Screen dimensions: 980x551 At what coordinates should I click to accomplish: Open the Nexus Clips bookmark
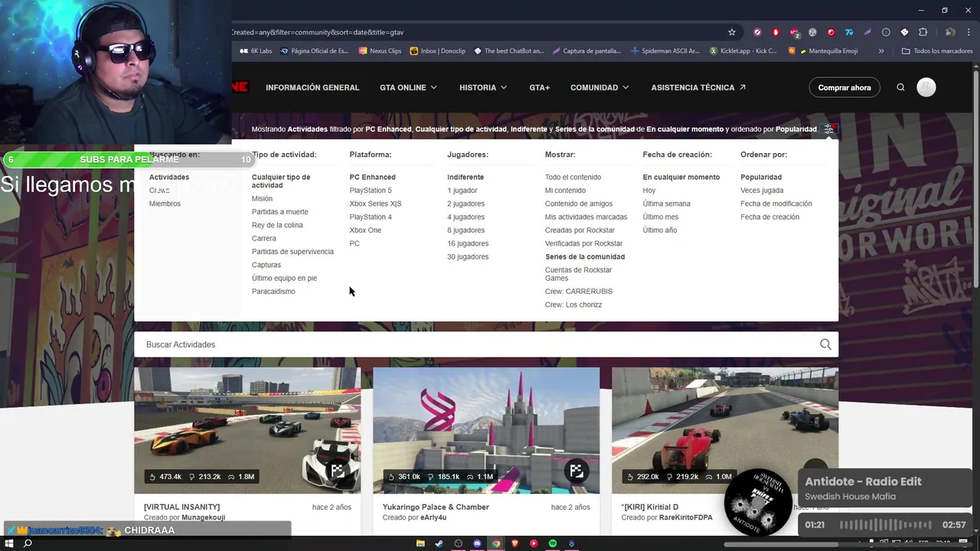coord(380,51)
